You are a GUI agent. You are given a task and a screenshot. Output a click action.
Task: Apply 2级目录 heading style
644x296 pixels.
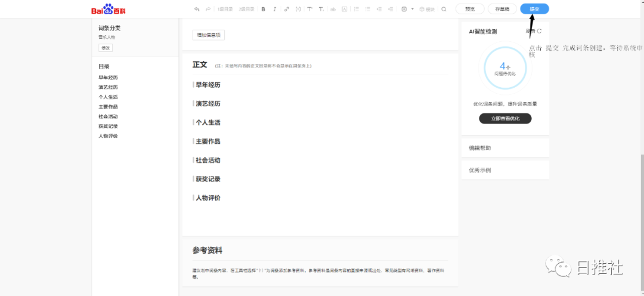[246, 9]
